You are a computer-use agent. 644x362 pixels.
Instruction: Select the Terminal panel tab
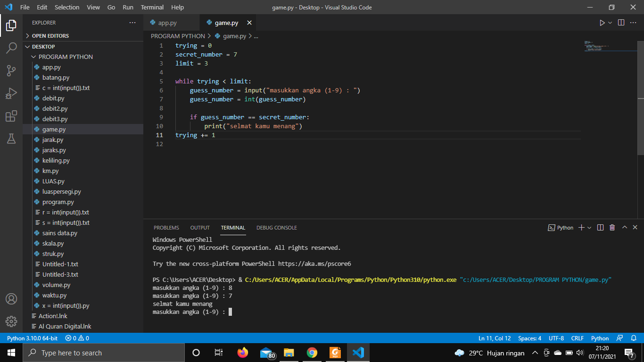point(233,228)
